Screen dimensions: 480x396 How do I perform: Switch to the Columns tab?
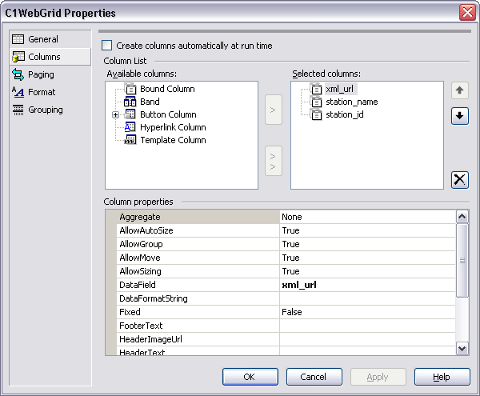pyautogui.click(x=50, y=57)
